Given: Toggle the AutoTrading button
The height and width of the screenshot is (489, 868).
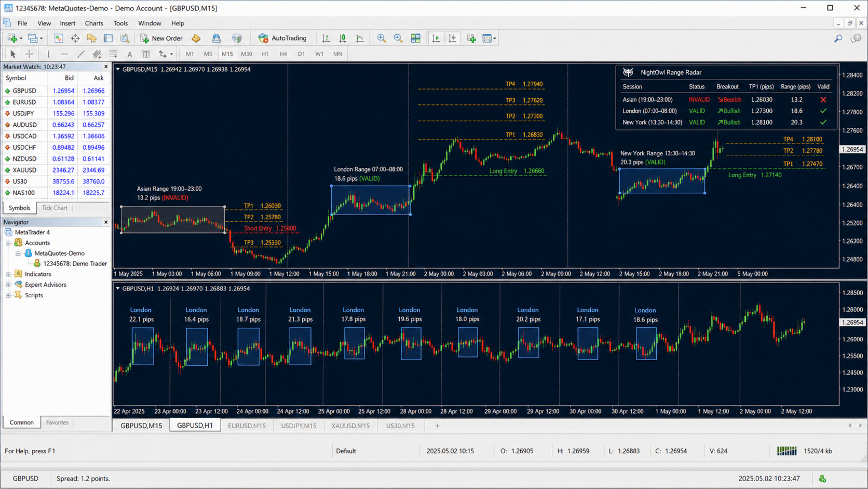Looking at the screenshot, I should click(282, 38).
